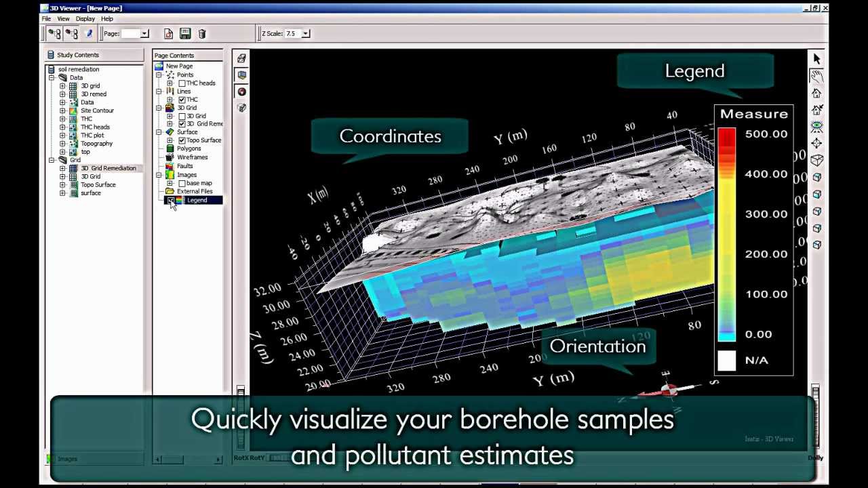Click the blue box icon in viewer side tabs

click(x=241, y=75)
